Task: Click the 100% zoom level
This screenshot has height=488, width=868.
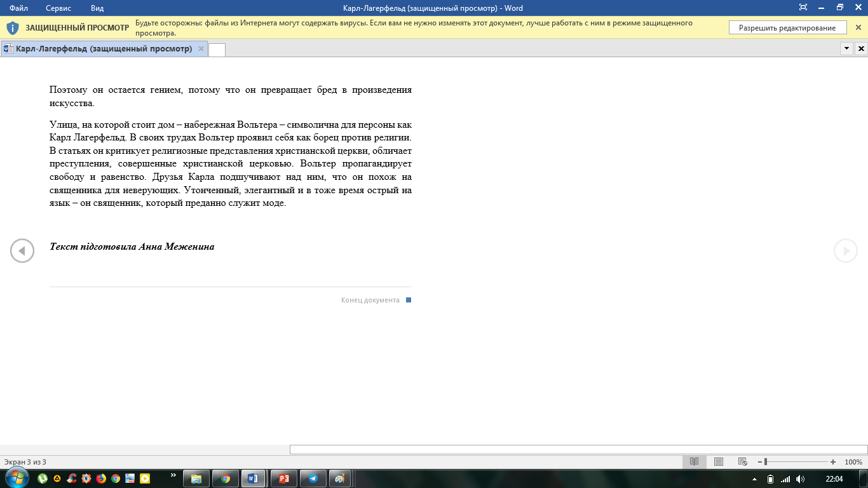Action: [x=853, y=462]
